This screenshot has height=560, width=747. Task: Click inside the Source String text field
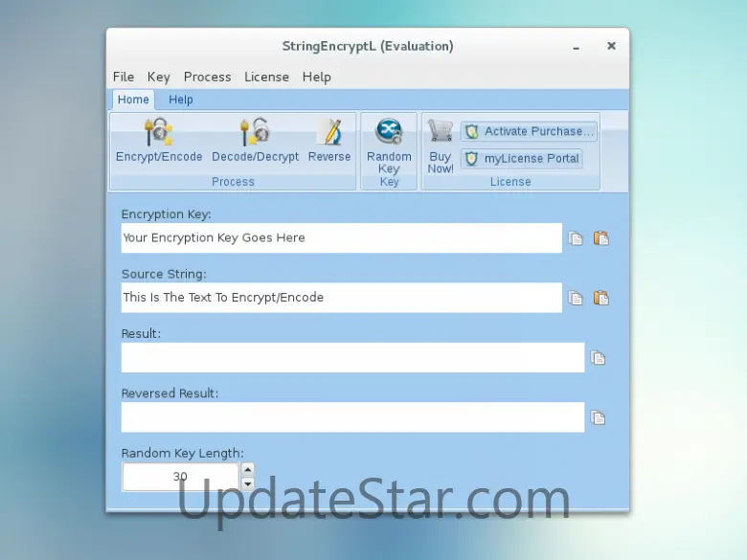click(x=342, y=298)
